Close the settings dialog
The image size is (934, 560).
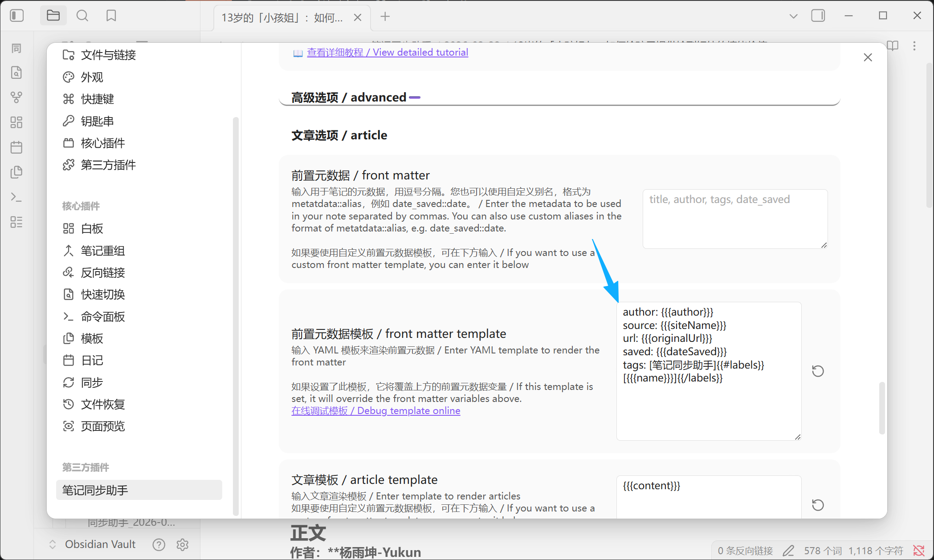(868, 57)
